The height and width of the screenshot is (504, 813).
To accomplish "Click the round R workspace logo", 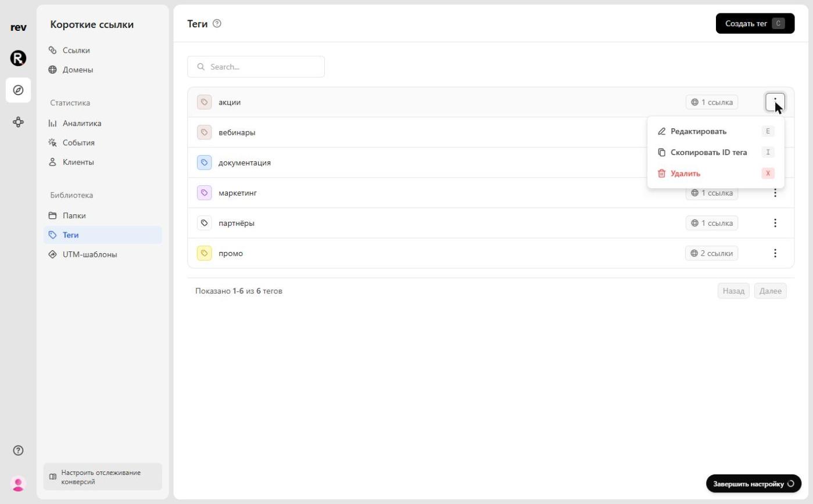I will (x=18, y=58).
